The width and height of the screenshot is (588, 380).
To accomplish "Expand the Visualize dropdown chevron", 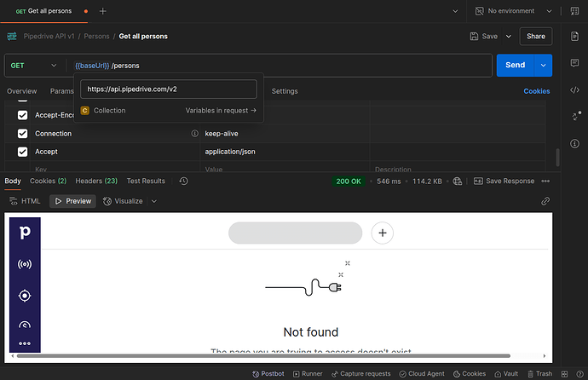I will click(153, 201).
